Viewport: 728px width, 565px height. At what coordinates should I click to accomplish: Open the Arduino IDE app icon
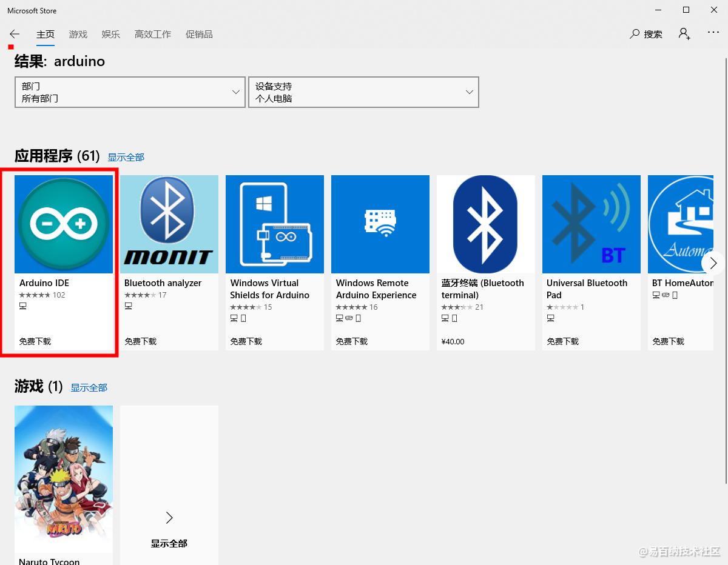pos(64,224)
